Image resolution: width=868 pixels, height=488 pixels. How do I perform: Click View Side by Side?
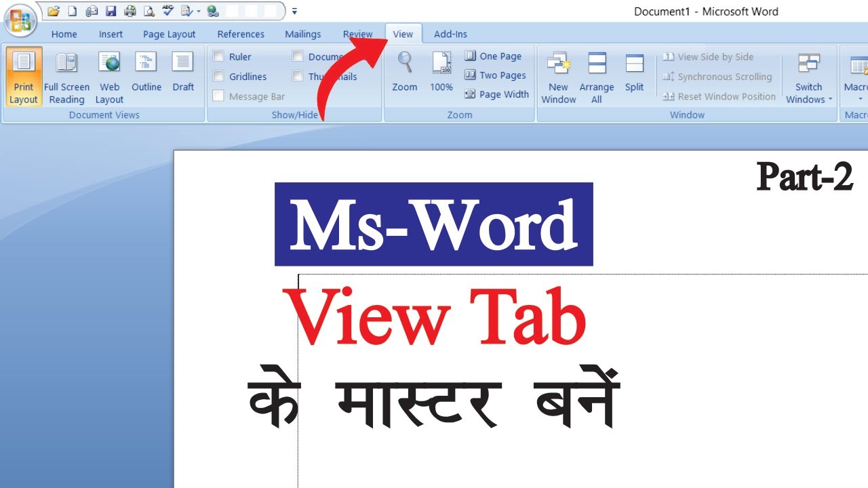(709, 57)
